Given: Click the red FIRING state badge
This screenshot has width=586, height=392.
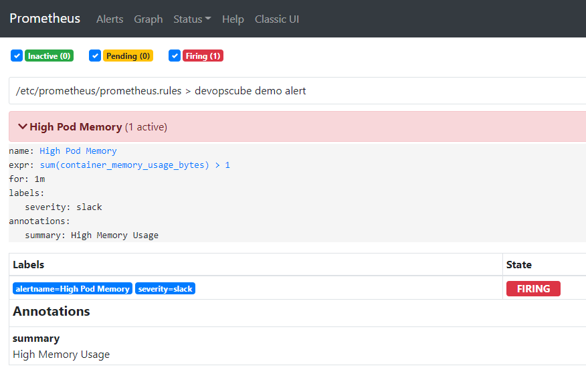Looking at the screenshot, I should click(533, 288).
